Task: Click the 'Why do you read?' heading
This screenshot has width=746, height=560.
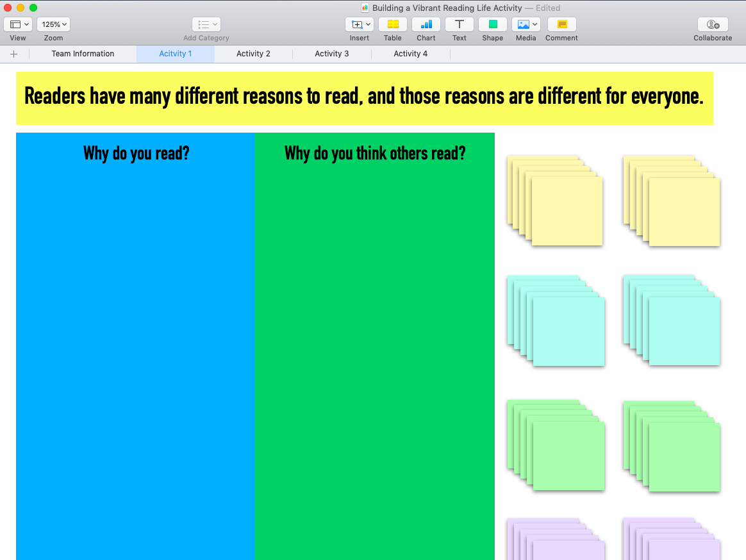Action: tap(137, 154)
